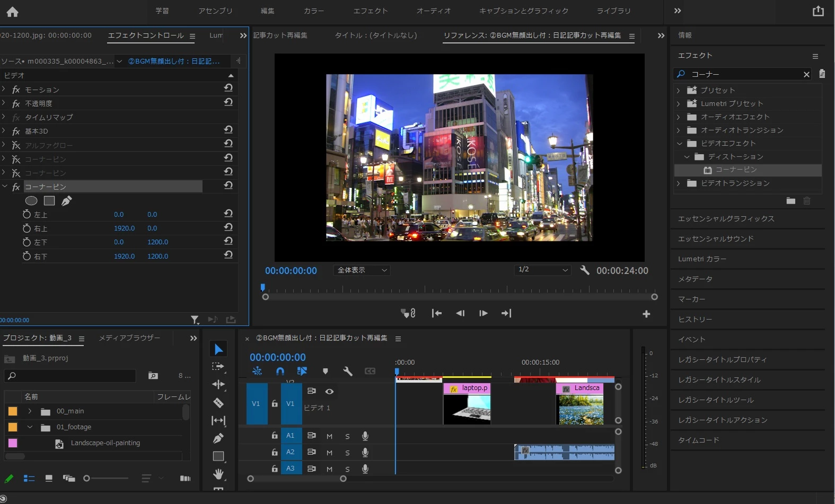Switch to the カラー workspace tab

(x=313, y=11)
